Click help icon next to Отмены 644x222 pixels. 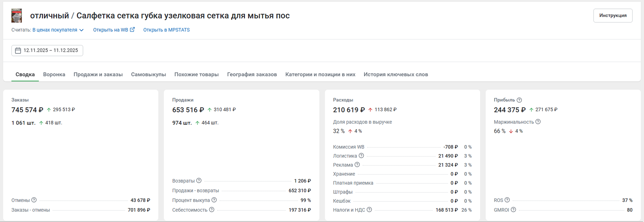coord(34,200)
